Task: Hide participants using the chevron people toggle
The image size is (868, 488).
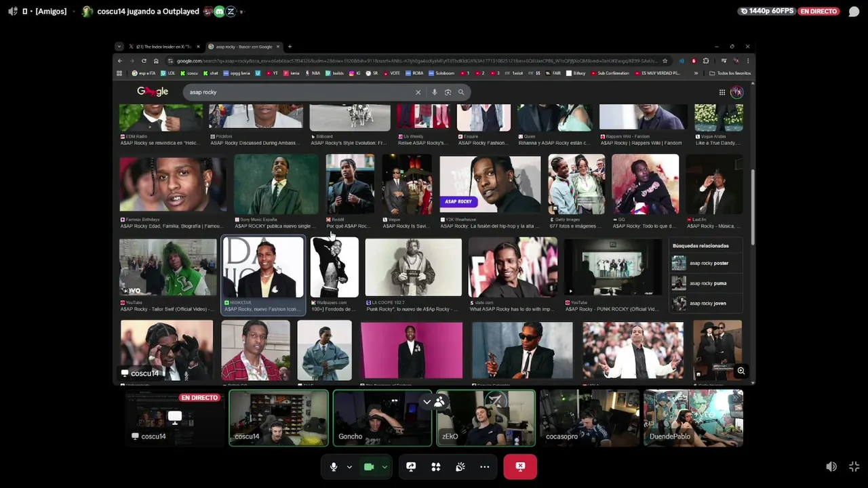Action: click(x=433, y=402)
